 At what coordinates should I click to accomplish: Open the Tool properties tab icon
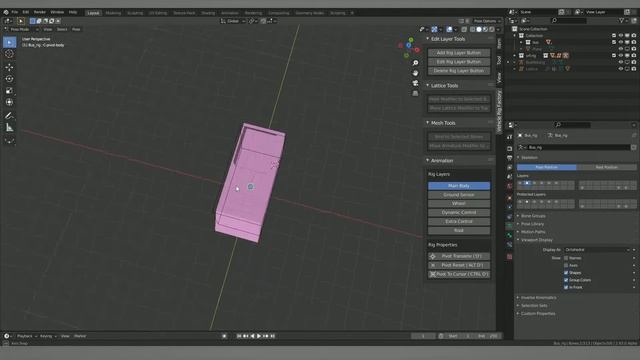(x=509, y=138)
